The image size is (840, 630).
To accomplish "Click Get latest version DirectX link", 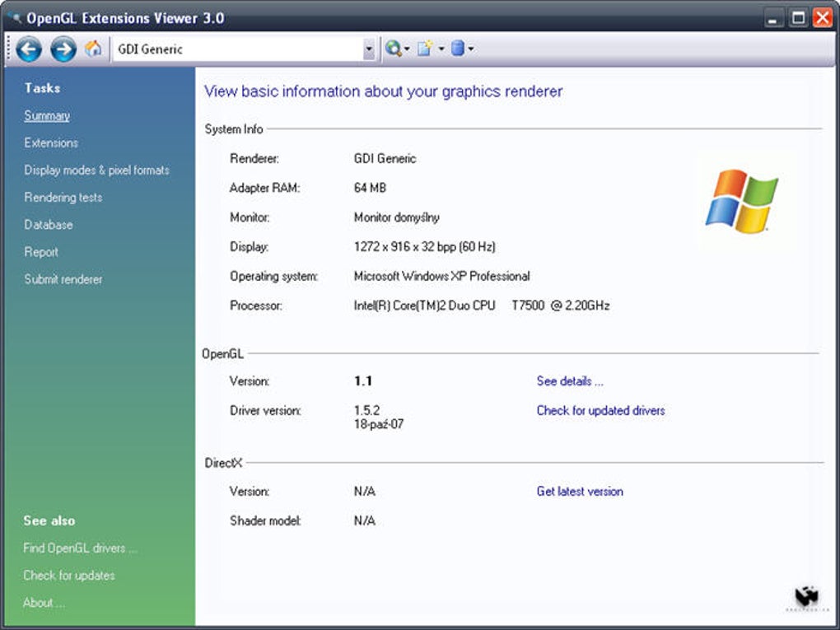I will [x=580, y=492].
